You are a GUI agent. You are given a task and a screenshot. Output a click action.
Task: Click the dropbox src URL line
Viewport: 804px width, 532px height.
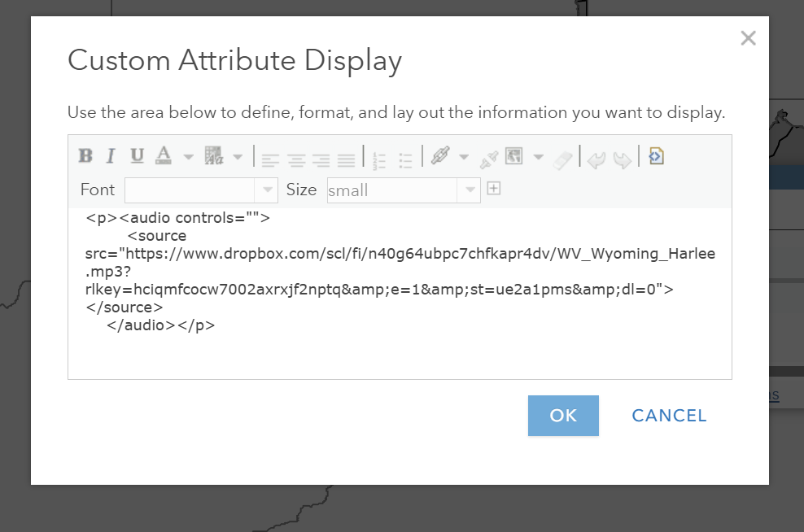[400, 254]
